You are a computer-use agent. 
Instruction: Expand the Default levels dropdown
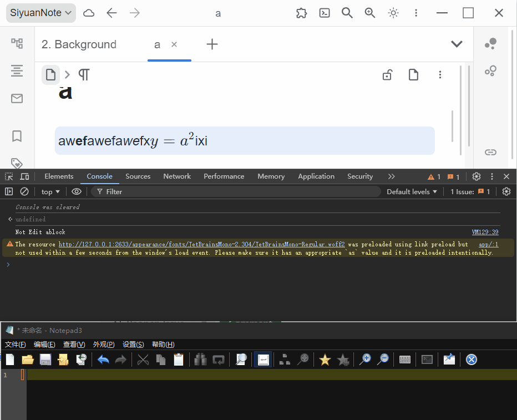pyautogui.click(x=412, y=191)
